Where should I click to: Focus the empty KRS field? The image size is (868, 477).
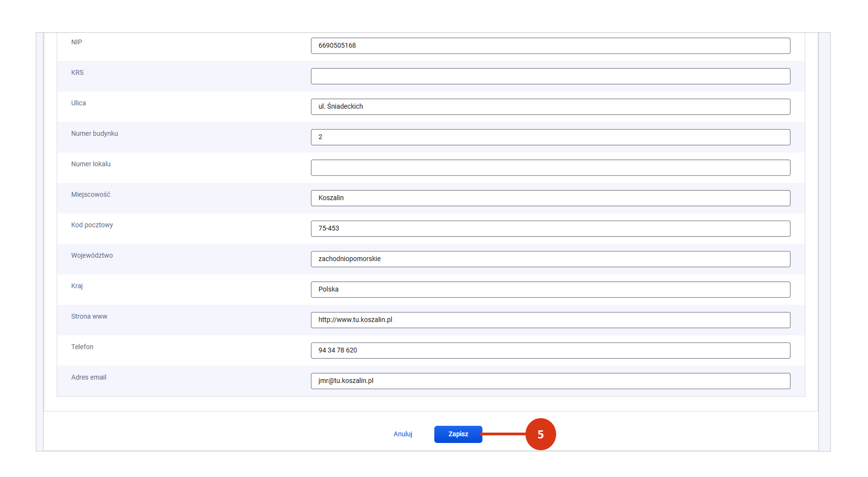click(550, 76)
